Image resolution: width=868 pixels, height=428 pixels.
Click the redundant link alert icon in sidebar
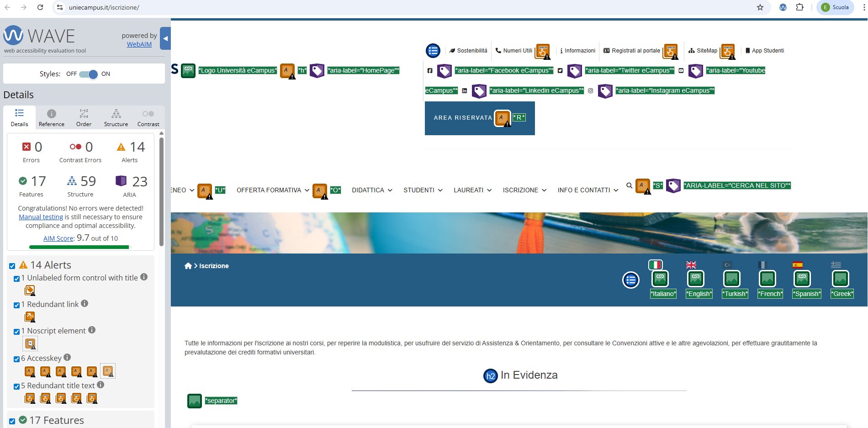pos(30,317)
